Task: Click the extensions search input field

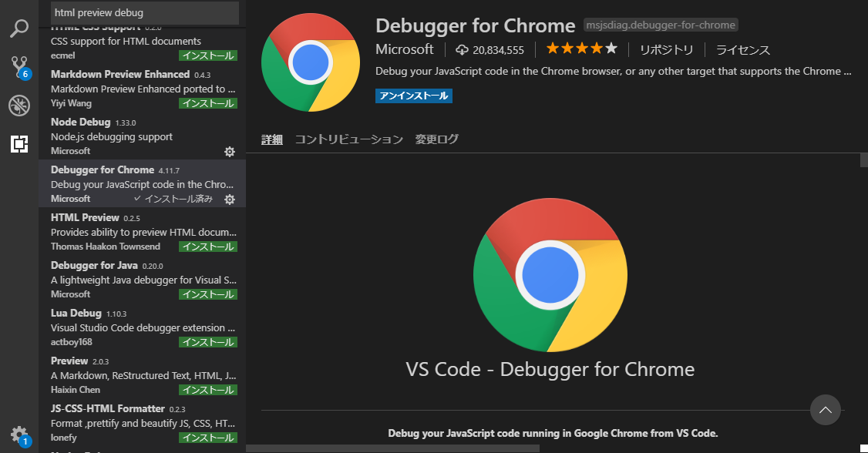Action: pyautogui.click(x=145, y=13)
